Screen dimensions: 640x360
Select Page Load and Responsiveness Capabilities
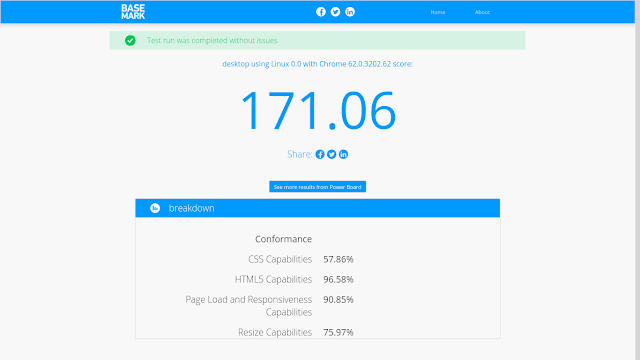click(x=269, y=306)
